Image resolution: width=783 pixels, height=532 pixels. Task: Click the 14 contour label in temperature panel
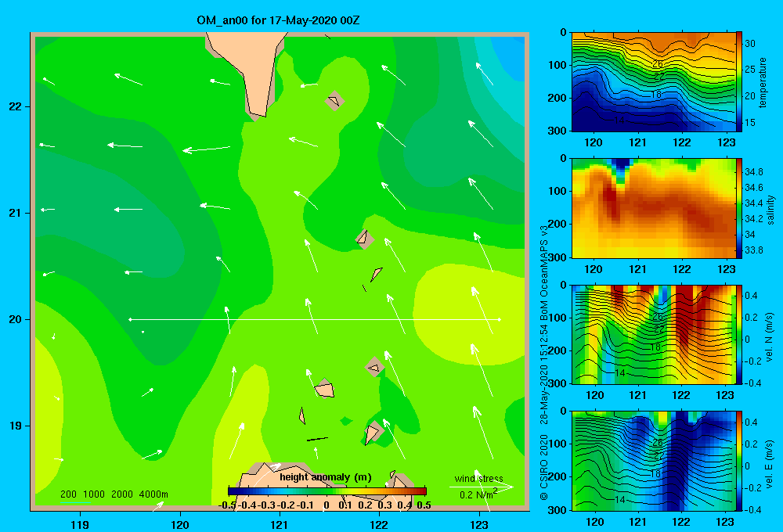click(x=619, y=120)
